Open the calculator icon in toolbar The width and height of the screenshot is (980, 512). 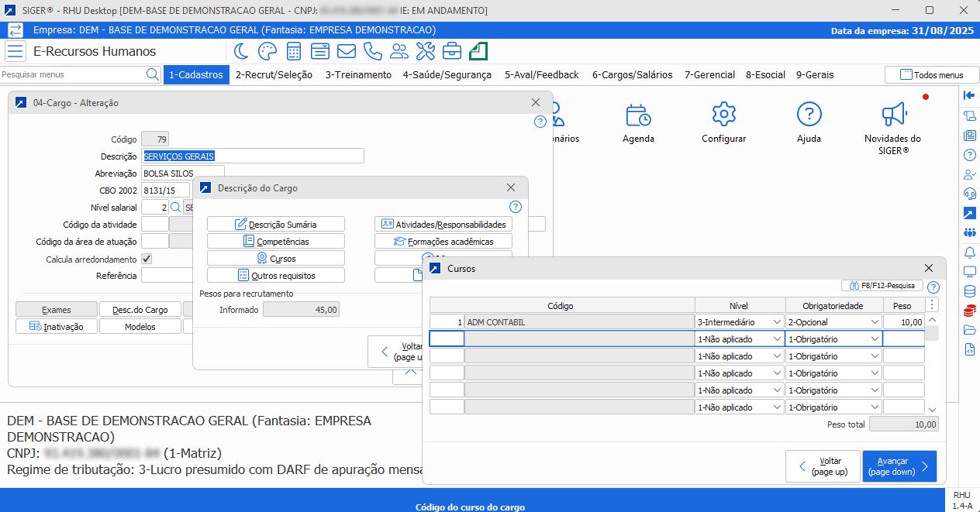[294, 51]
